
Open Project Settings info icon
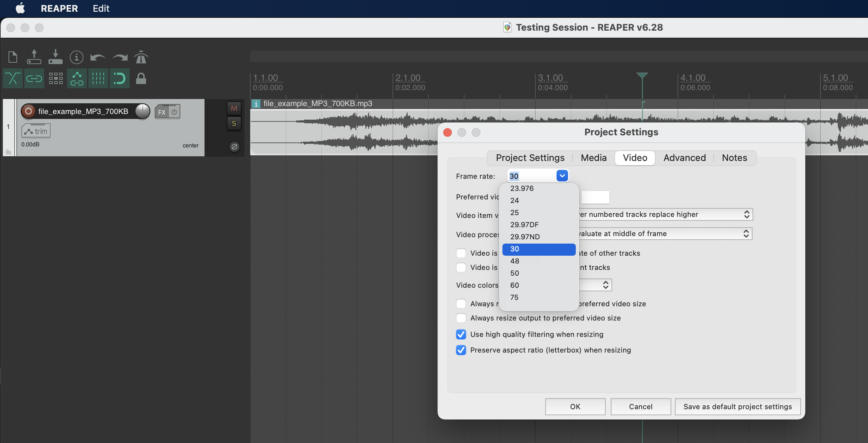coord(76,57)
